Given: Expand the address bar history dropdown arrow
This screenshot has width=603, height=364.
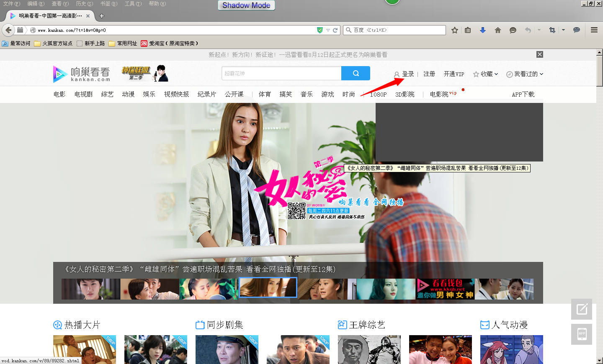Looking at the screenshot, I should [x=328, y=30].
